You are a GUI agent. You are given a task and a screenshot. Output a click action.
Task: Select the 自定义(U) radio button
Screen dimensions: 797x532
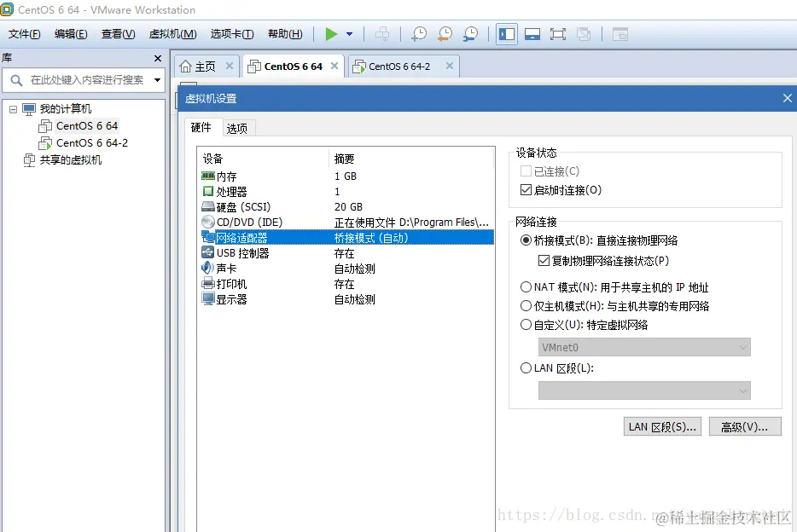526,325
